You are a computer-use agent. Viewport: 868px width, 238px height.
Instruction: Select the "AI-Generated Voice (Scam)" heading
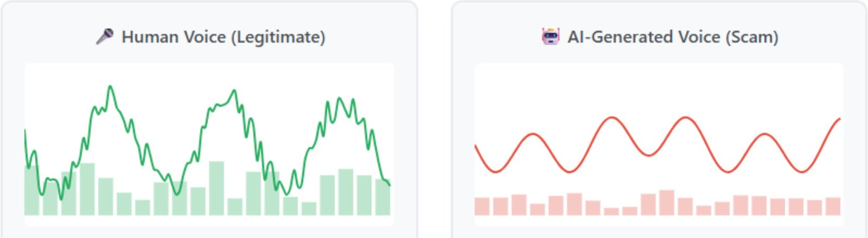673,37
